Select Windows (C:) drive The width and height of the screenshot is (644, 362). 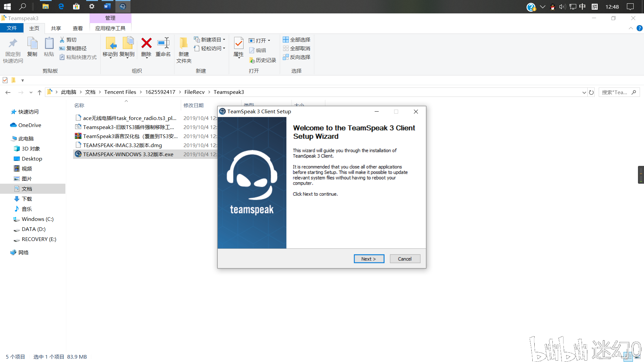(38, 219)
